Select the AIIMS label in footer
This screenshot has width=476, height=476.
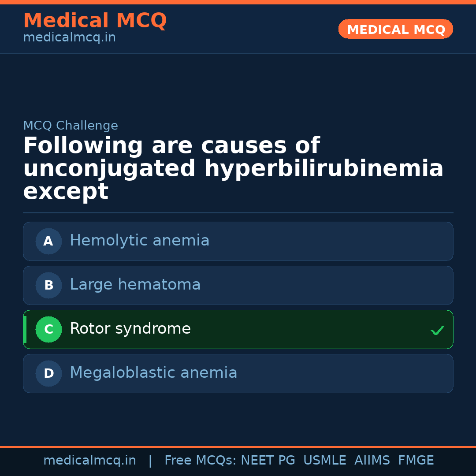[372, 461]
